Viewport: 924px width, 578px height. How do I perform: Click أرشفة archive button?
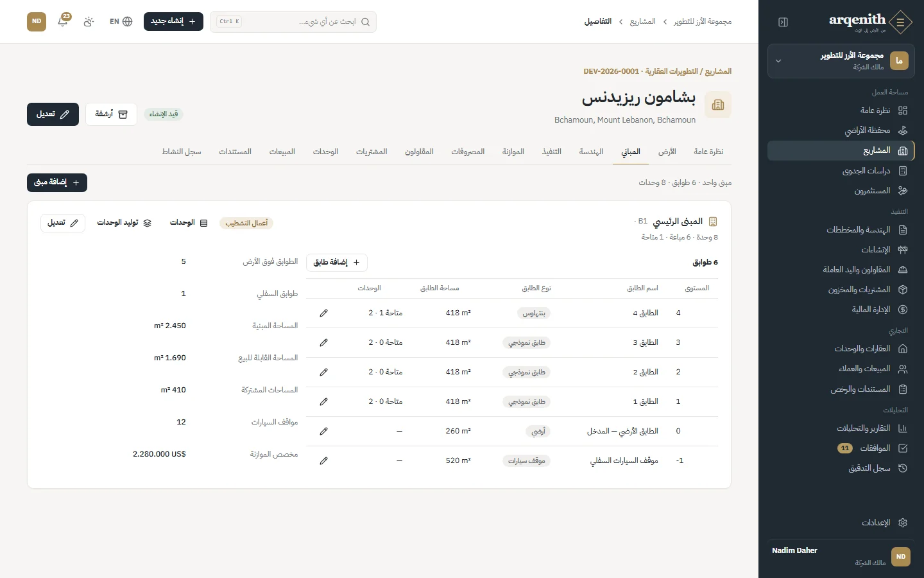[111, 114]
